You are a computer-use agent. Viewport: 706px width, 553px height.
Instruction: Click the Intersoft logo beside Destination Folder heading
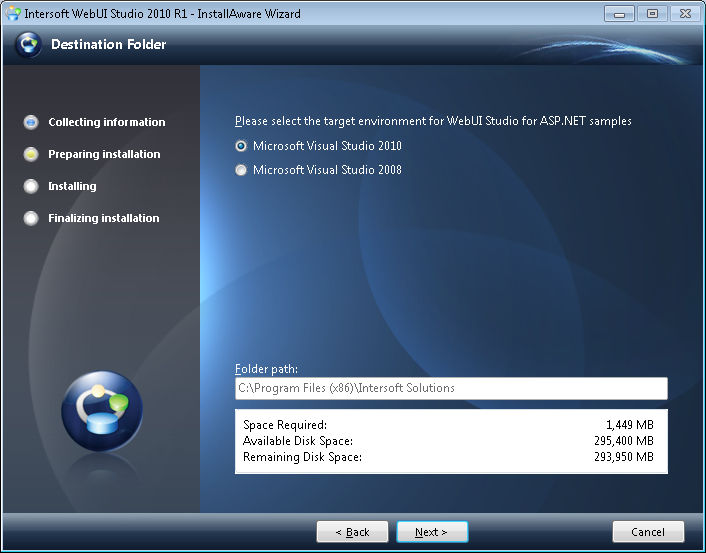29,45
